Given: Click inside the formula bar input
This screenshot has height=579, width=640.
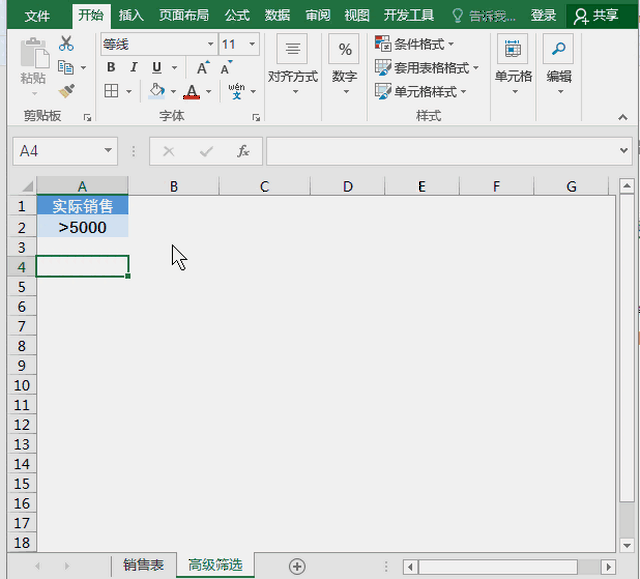Looking at the screenshot, I should [441, 151].
